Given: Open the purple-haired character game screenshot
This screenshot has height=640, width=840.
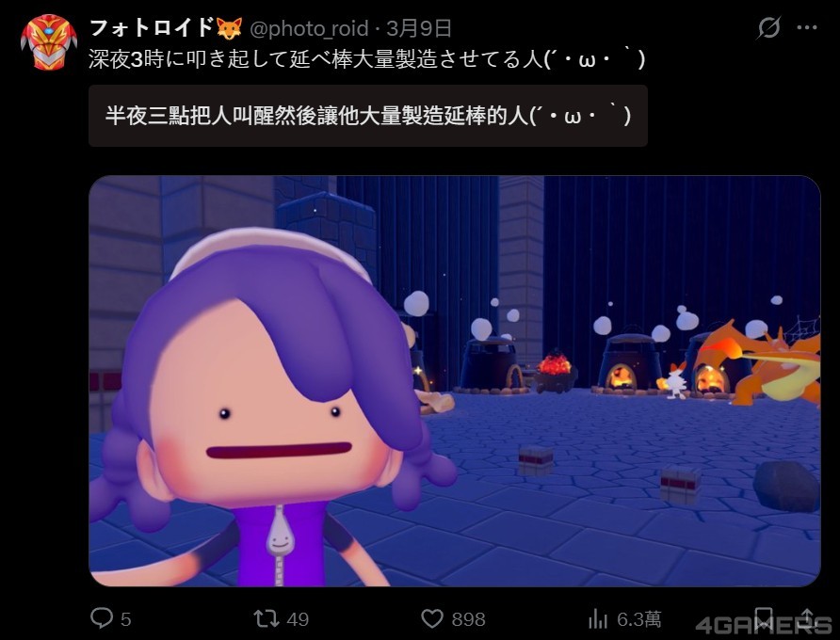Looking at the screenshot, I should click(454, 381).
